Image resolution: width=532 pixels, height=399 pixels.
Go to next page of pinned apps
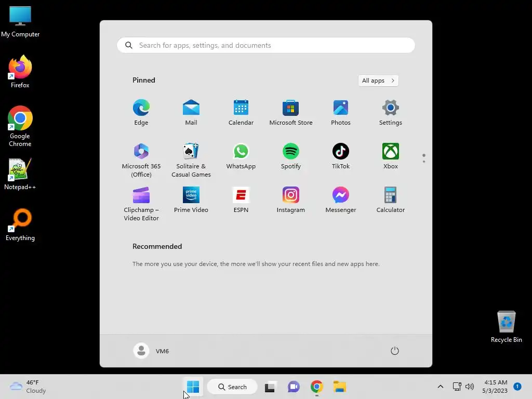(424, 162)
